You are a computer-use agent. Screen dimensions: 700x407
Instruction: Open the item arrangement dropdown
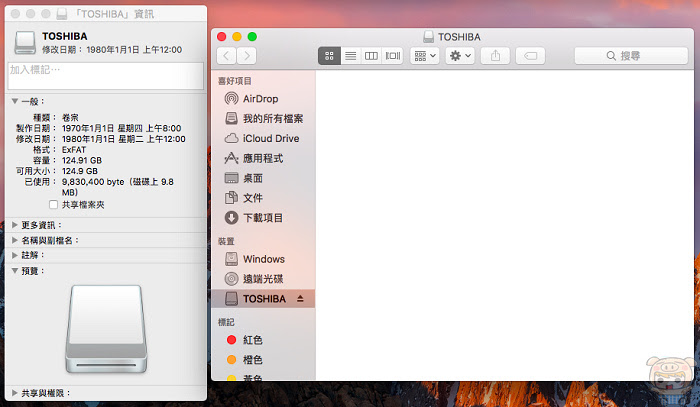coord(425,56)
